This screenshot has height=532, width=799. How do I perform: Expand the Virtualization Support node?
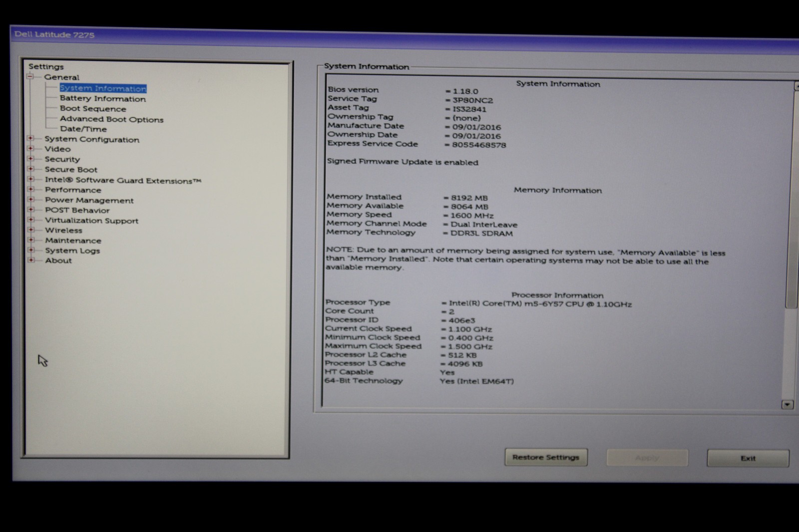coord(30,219)
